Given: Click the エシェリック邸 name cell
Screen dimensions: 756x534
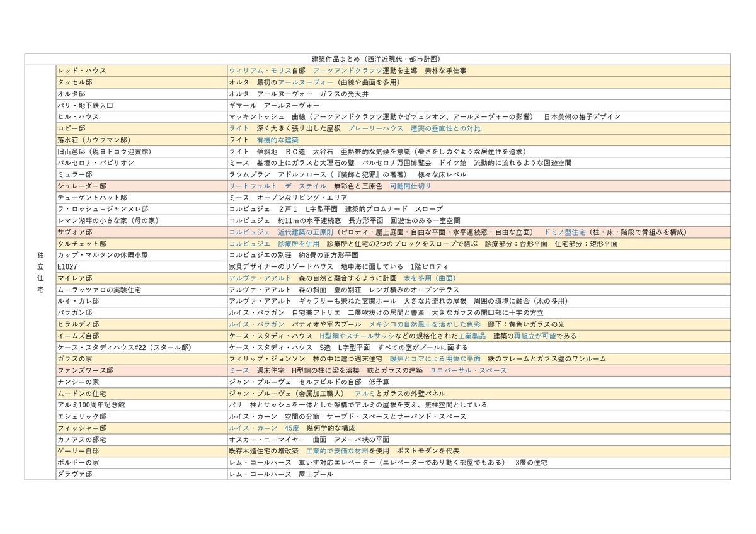Looking at the screenshot, I should (141, 416).
